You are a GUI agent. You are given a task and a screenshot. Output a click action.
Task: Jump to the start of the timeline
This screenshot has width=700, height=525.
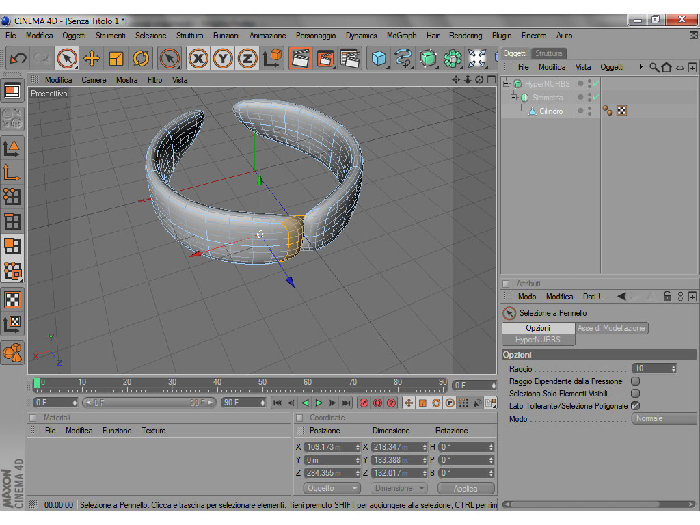click(x=277, y=403)
